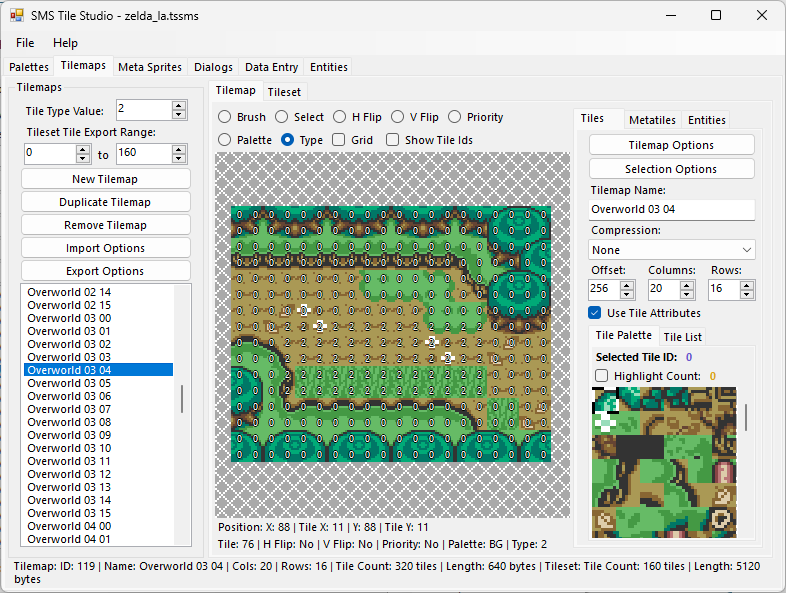Click the tile palette scrollbar thumb
The width and height of the screenshot is (786, 593).
click(746, 417)
